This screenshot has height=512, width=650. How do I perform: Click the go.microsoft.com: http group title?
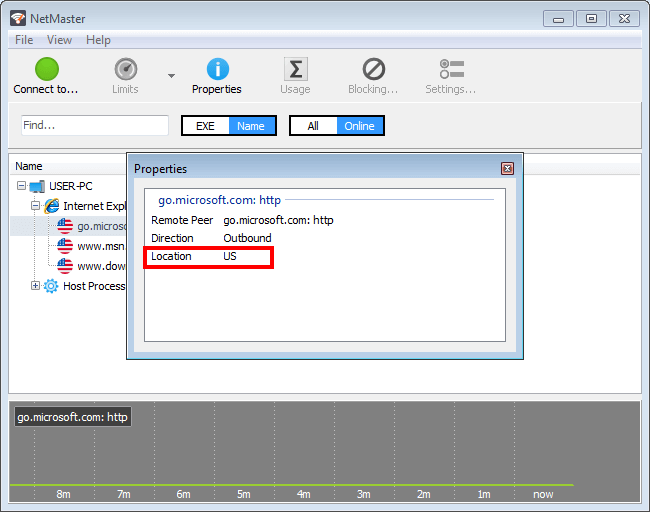coord(219,200)
